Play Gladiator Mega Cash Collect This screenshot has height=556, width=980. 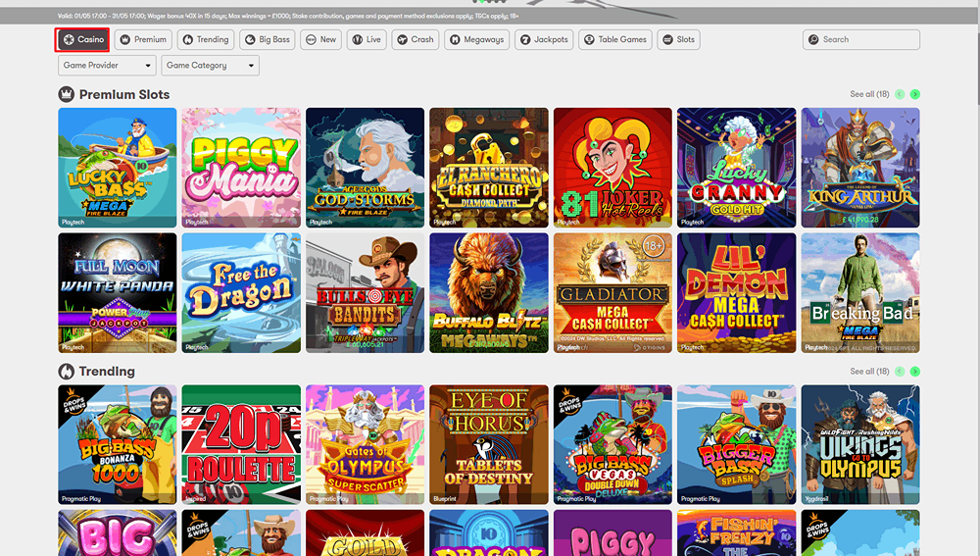(612, 293)
